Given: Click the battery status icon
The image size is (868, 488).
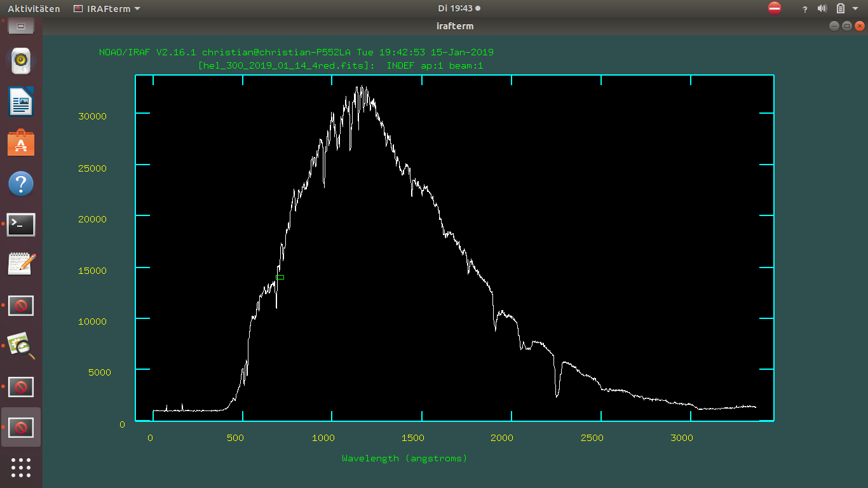Looking at the screenshot, I should [x=840, y=9].
